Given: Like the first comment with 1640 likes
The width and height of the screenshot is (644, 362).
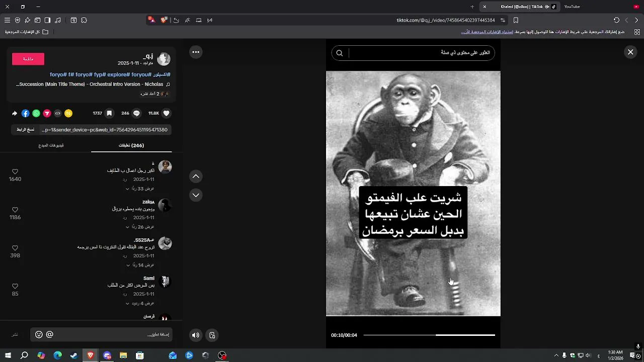Looking at the screenshot, I should tap(15, 172).
